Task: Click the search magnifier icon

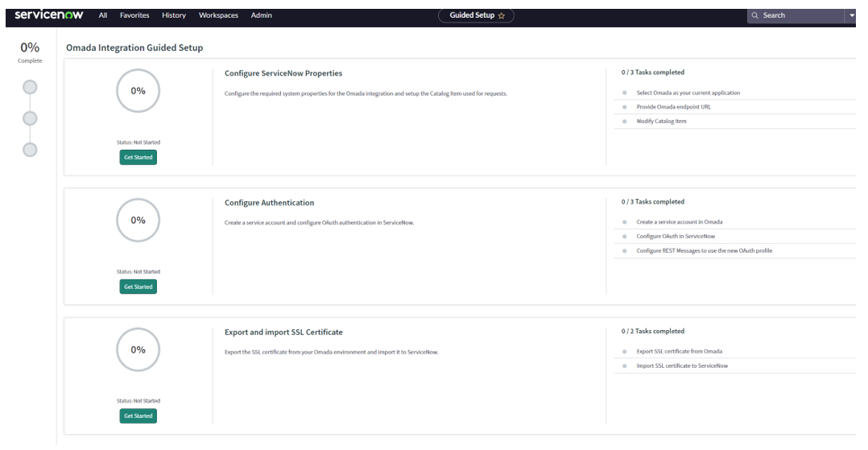Action: pyautogui.click(x=755, y=15)
